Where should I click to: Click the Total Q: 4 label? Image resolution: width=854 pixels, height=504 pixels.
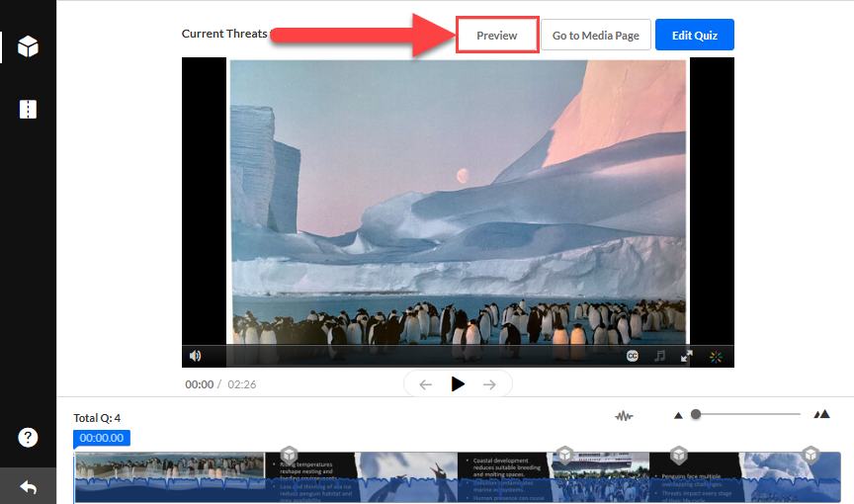(97, 418)
